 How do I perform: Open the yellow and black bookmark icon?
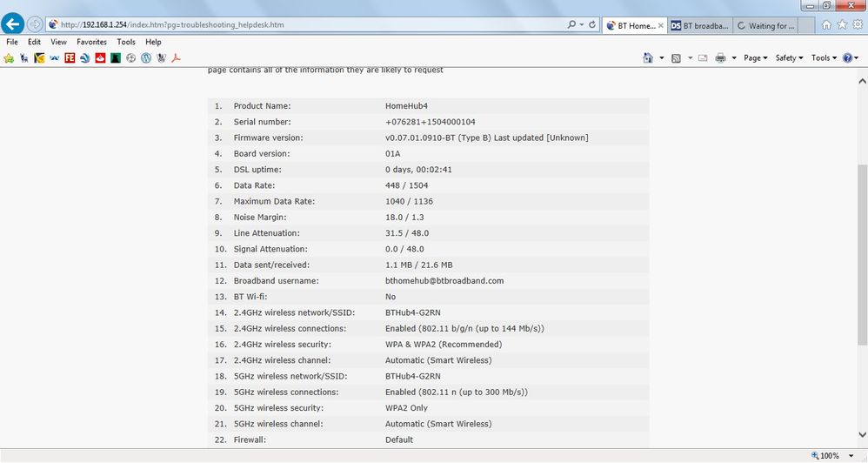[x=39, y=57]
